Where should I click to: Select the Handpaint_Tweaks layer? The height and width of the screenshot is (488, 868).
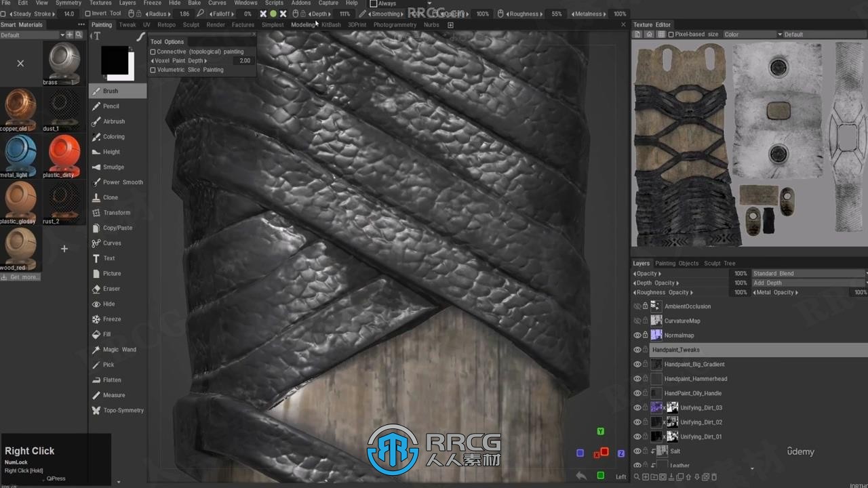[x=758, y=350]
